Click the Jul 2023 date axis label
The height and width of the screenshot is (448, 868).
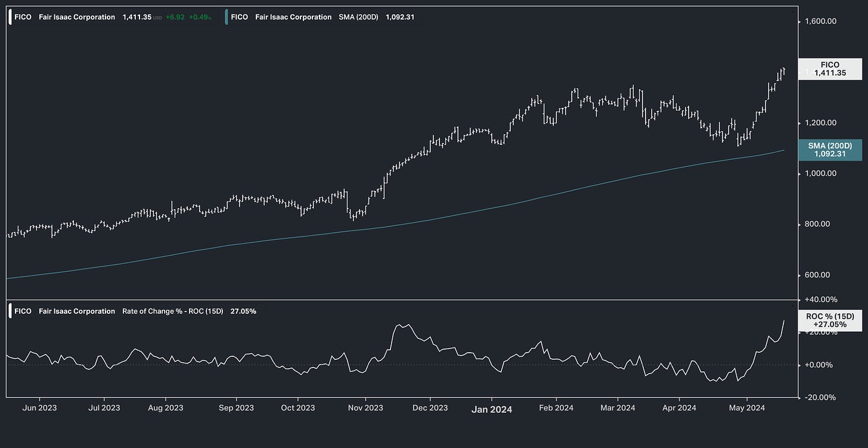(x=104, y=407)
